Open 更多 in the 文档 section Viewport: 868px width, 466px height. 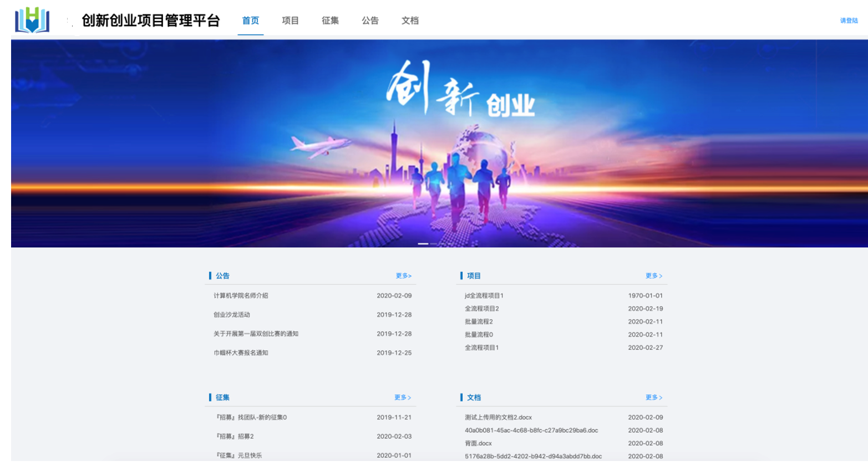(654, 397)
